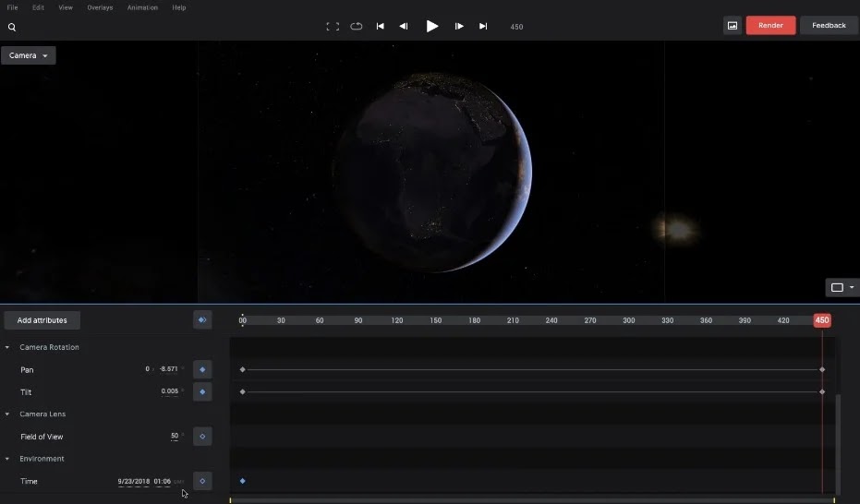
Task: Toggle the Pan keyframe diamond button
Action: 202,370
